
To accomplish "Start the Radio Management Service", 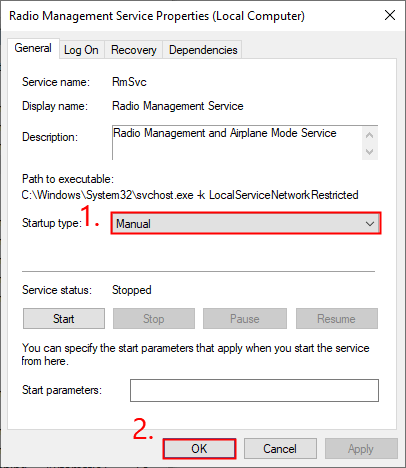I will 64,319.
